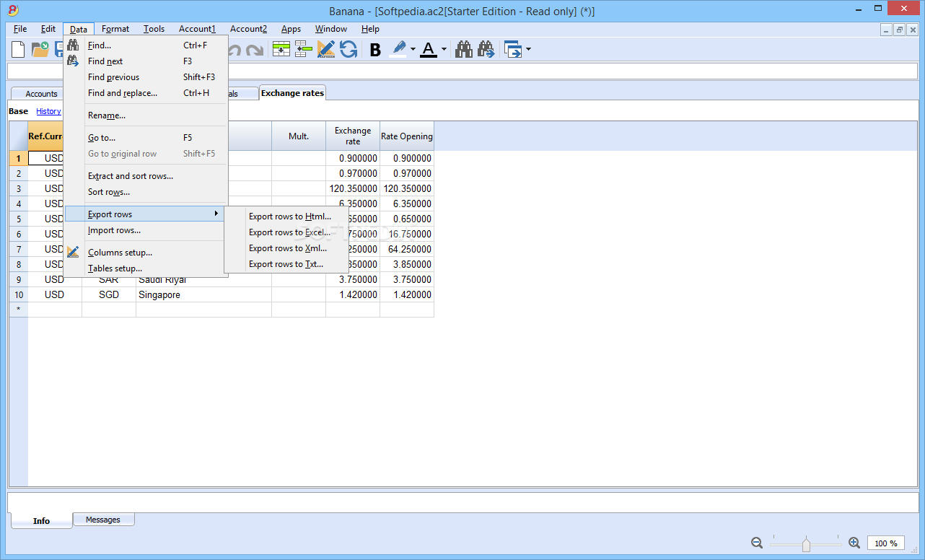Open the Apps menu
This screenshot has width=925, height=560.
[x=291, y=29]
